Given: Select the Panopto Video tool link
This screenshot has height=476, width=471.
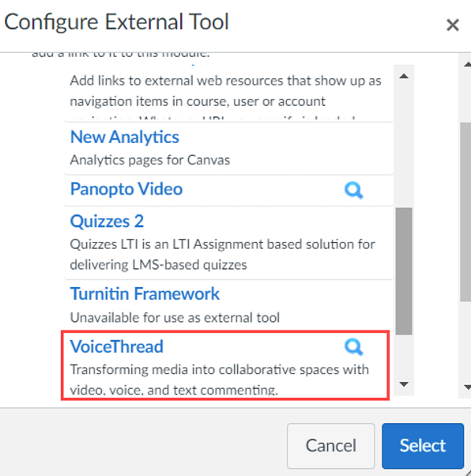Looking at the screenshot, I should tap(126, 189).
